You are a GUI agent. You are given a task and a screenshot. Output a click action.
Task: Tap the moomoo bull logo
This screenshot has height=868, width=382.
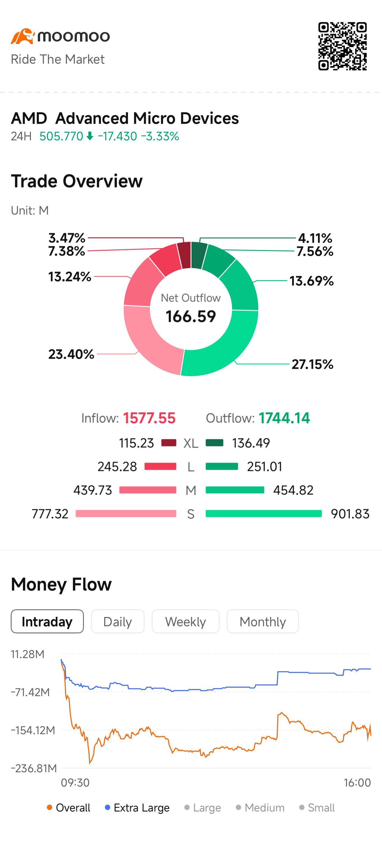point(23,36)
